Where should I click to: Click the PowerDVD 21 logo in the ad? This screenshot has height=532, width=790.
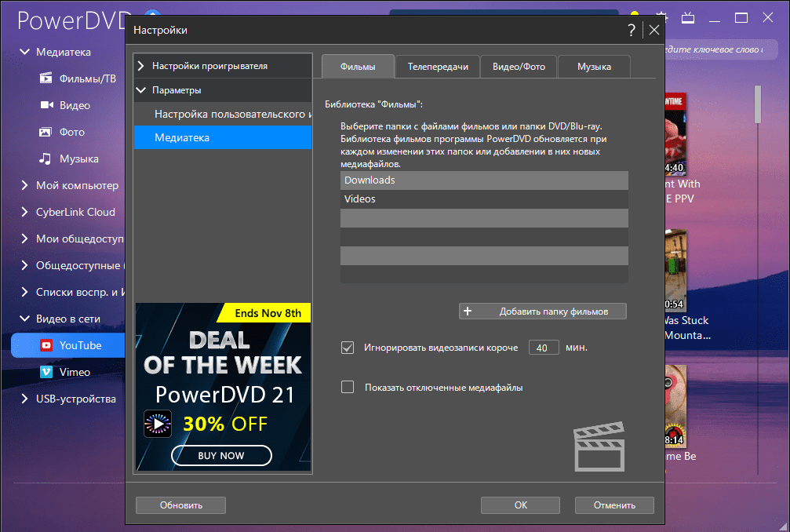(x=158, y=424)
